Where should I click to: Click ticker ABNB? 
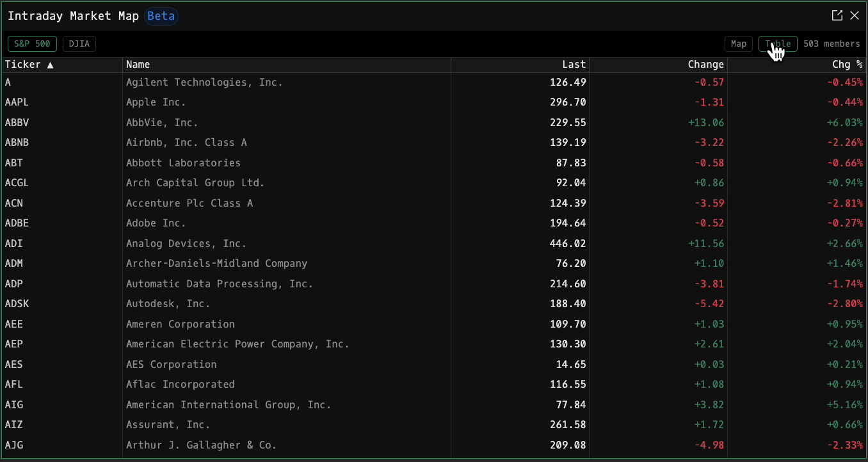17,143
